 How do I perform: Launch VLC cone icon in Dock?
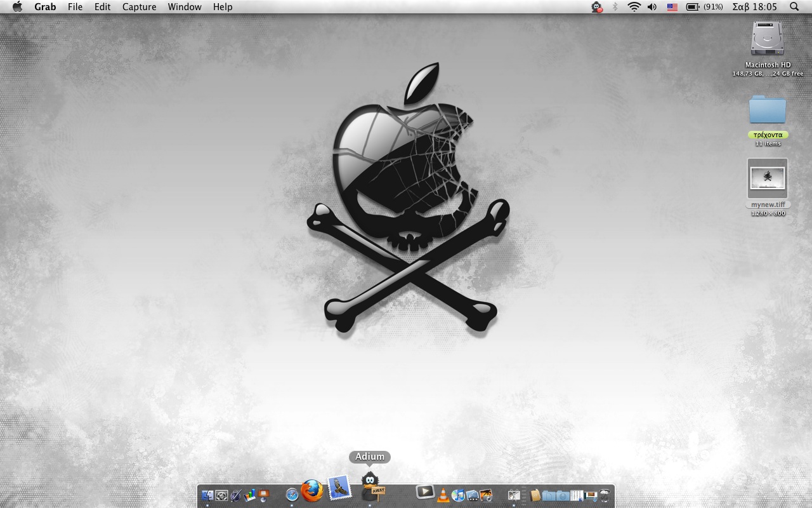443,495
